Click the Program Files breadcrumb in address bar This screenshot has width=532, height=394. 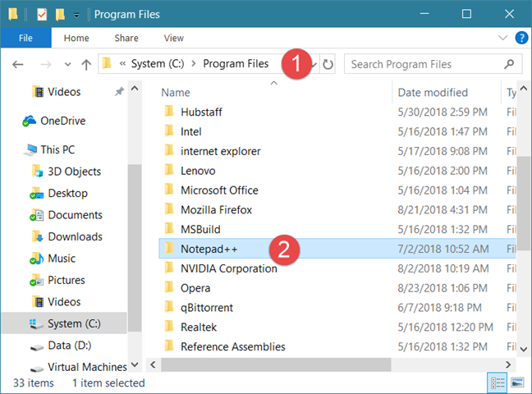[x=236, y=64]
